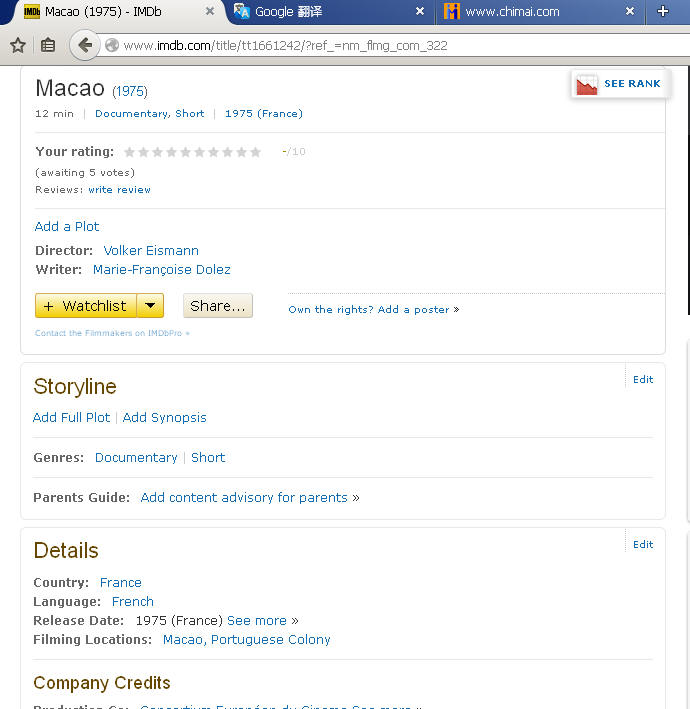Open a new tab with the plus icon

pos(662,11)
